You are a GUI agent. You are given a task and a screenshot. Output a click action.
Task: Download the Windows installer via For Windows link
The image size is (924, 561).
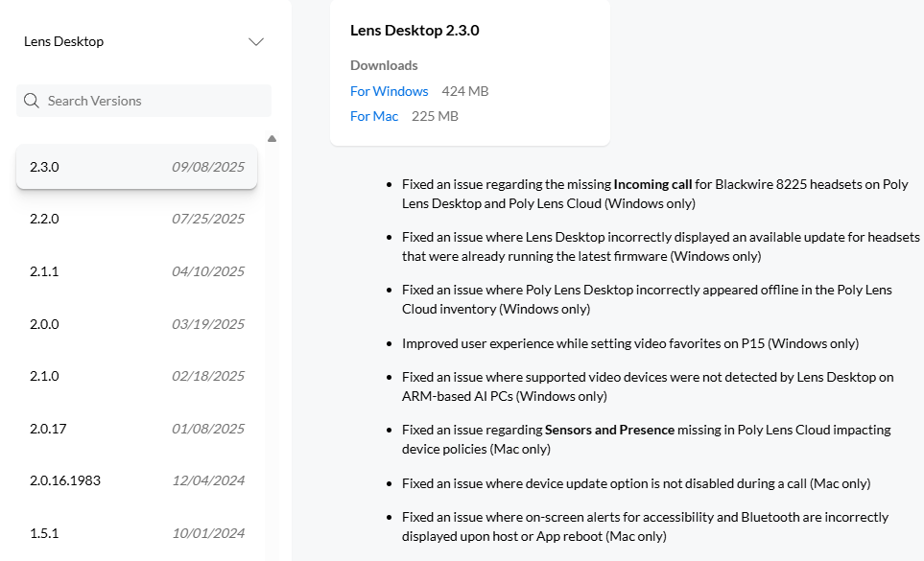[x=389, y=91]
